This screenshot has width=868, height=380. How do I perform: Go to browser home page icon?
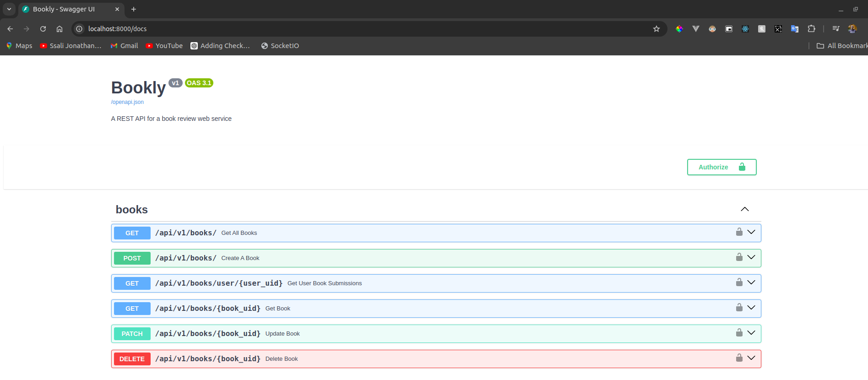[x=60, y=29]
